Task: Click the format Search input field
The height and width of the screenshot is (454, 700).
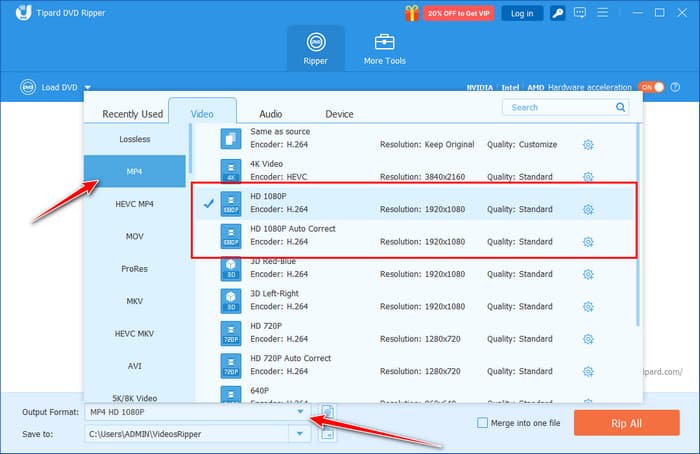Action: (x=560, y=107)
